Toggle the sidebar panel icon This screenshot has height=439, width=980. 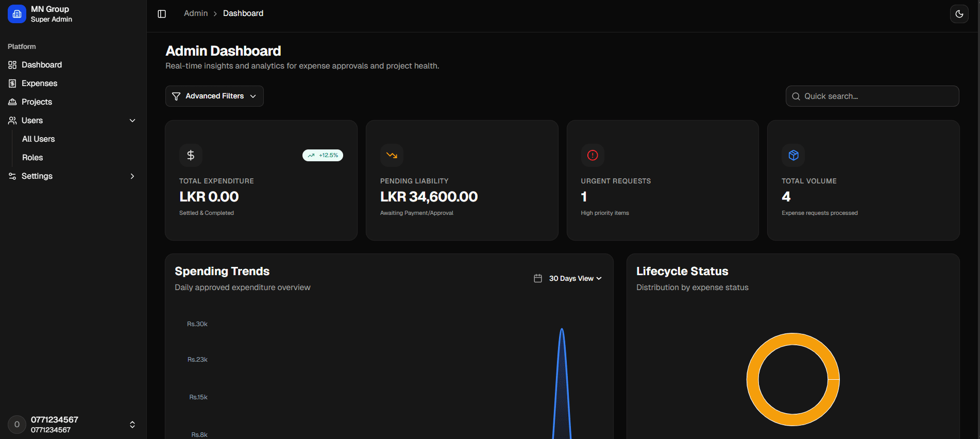point(162,14)
